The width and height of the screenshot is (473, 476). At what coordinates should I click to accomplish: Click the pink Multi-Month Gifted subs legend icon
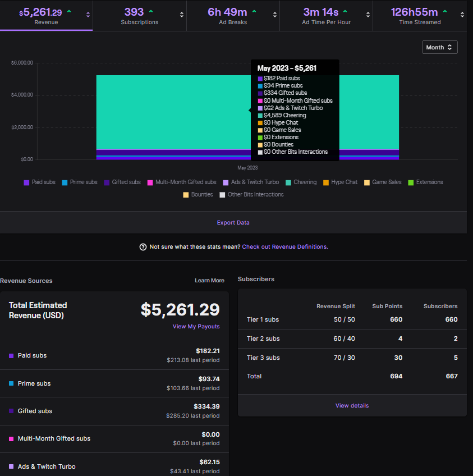[x=149, y=182]
